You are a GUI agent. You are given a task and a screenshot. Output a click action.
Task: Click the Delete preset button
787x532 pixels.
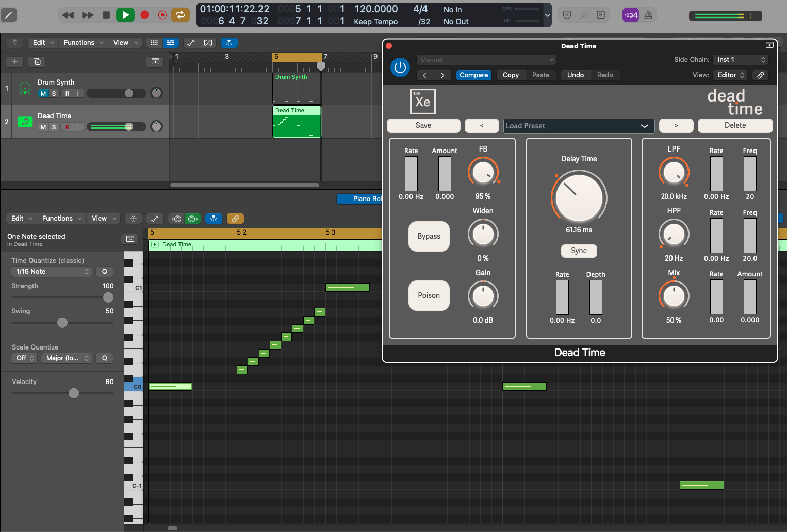[735, 125]
